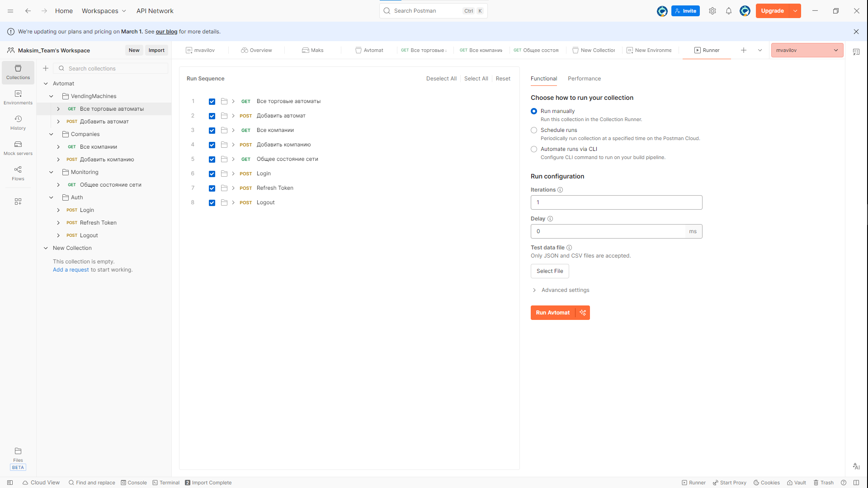868x488 pixels.
Task: Open the History sidebar panel
Action: [x=18, y=122]
